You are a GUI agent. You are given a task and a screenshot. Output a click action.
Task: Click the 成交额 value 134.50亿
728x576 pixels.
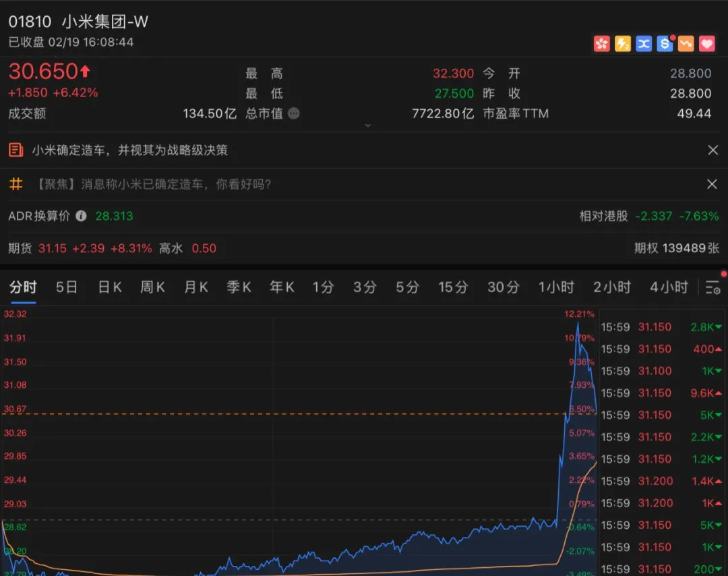coord(210,113)
